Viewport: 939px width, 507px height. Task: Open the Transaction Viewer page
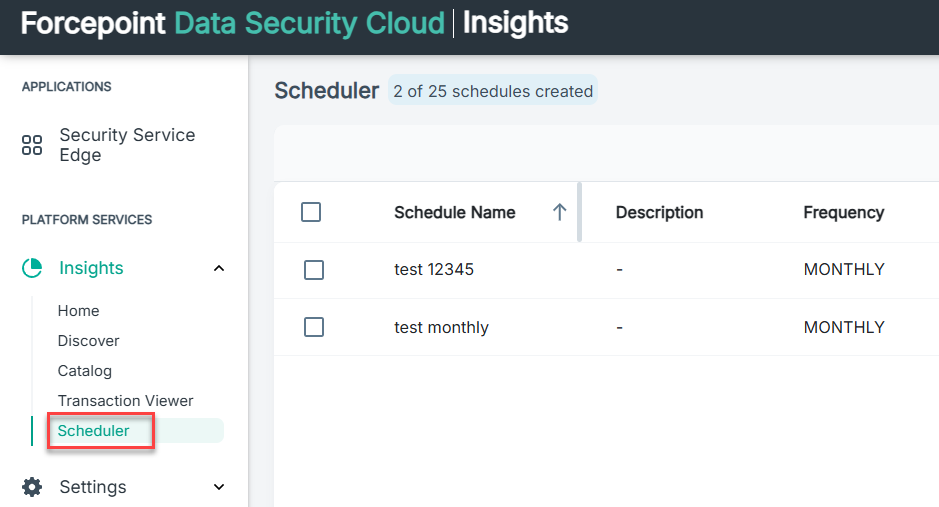click(125, 400)
